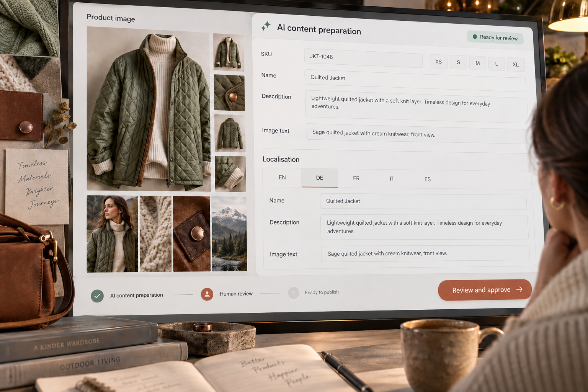Viewport: 588px width, 392px height.
Task: Click the localisation Name field
Action: click(x=423, y=202)
